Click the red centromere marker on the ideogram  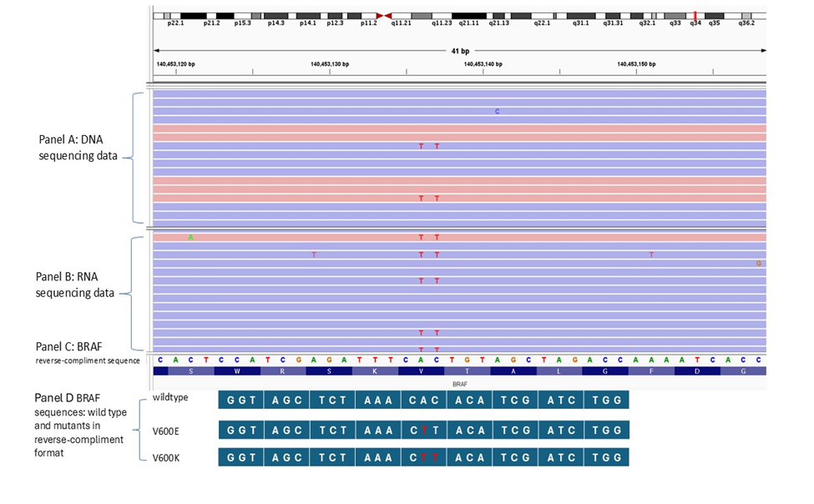tap(384, 16)
